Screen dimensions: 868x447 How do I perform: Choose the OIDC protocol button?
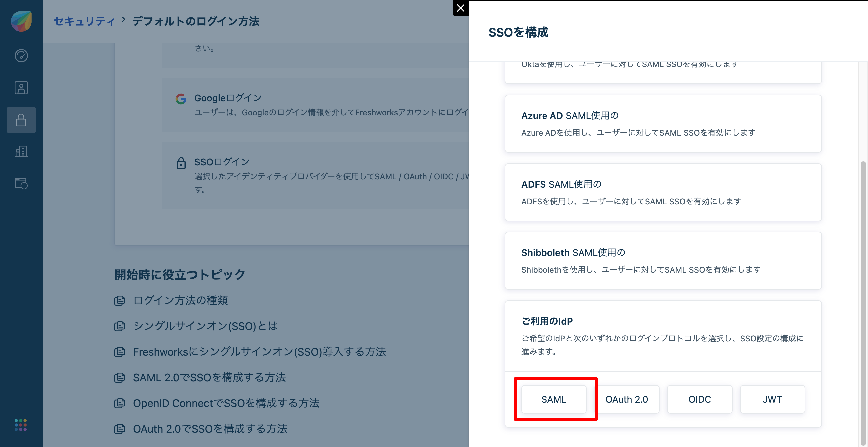pos(700,399)
